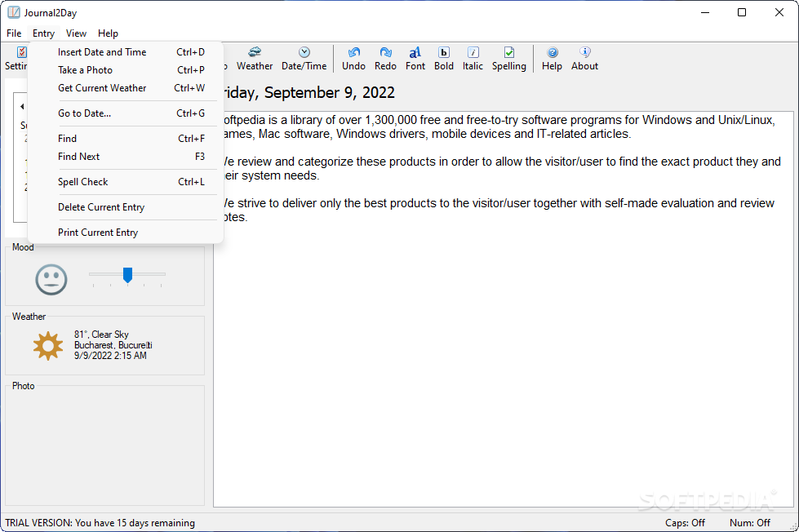Close the open Entry menu

43,33
